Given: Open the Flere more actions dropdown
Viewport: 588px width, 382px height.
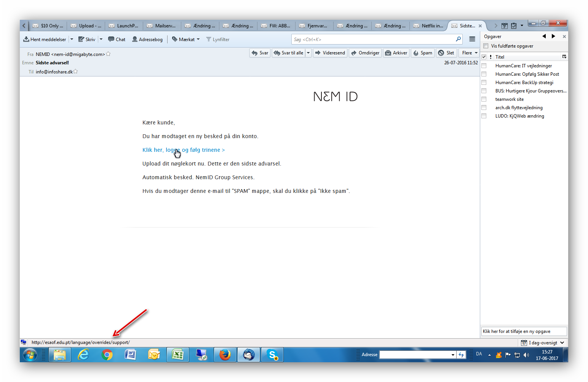Looking at the screenshot, I should 469,53.
